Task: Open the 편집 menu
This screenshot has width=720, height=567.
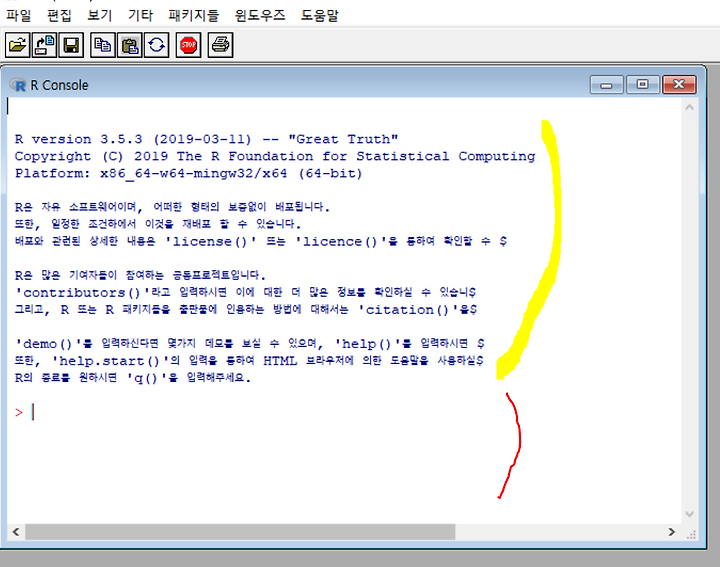Action: pos(59,16)
